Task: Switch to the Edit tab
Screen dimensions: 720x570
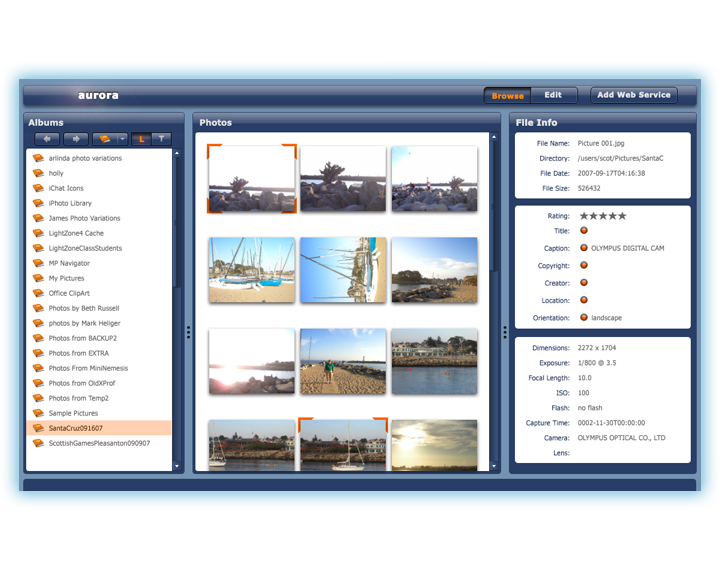Action: click(553, 95)
